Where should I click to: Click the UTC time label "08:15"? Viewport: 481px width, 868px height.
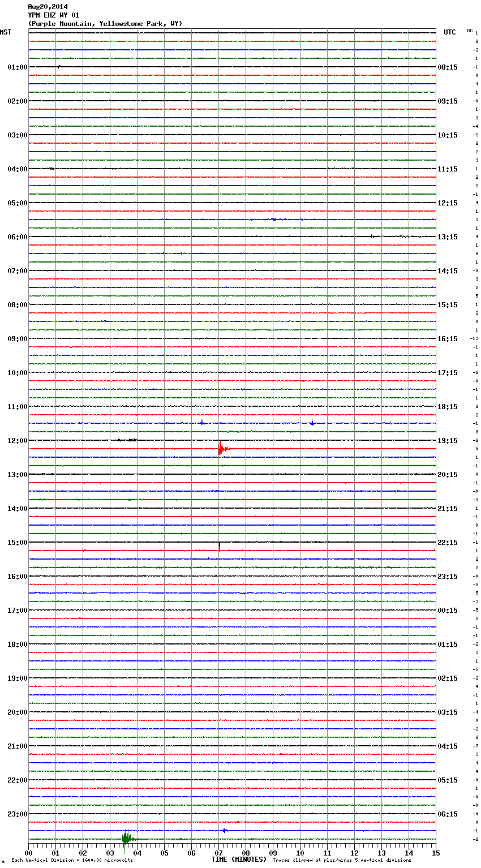pos(448,67)
